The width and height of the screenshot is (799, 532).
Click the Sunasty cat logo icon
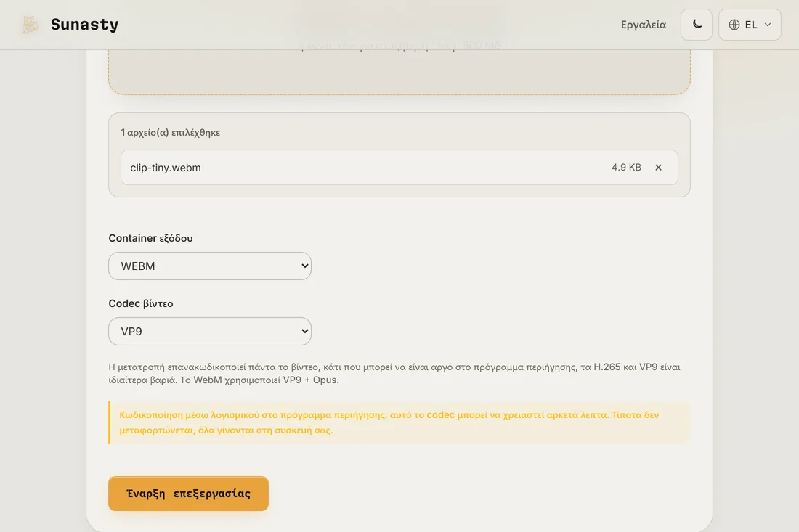coord(30,25)
